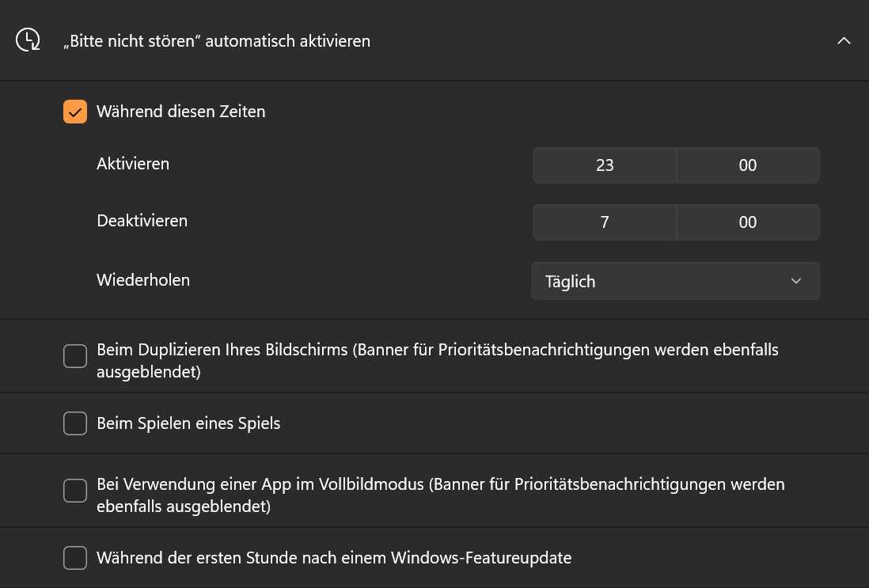This screenshot has width=869, height=588.
Task: Click the clock icon next to the header
Action: point(28,40)
